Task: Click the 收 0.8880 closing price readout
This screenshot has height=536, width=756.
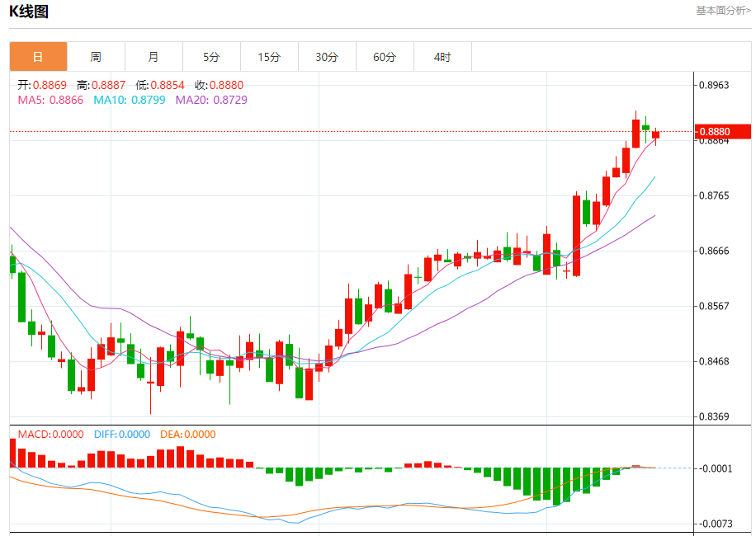Action: [x=220, y=85]
